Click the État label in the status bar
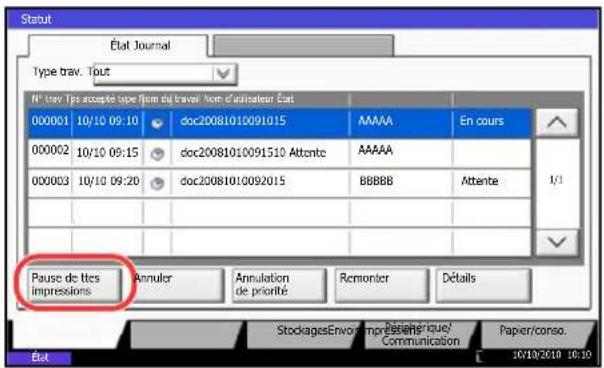This screenshot has width=604, height=368. pyautogui.click(x=40, y=358)
